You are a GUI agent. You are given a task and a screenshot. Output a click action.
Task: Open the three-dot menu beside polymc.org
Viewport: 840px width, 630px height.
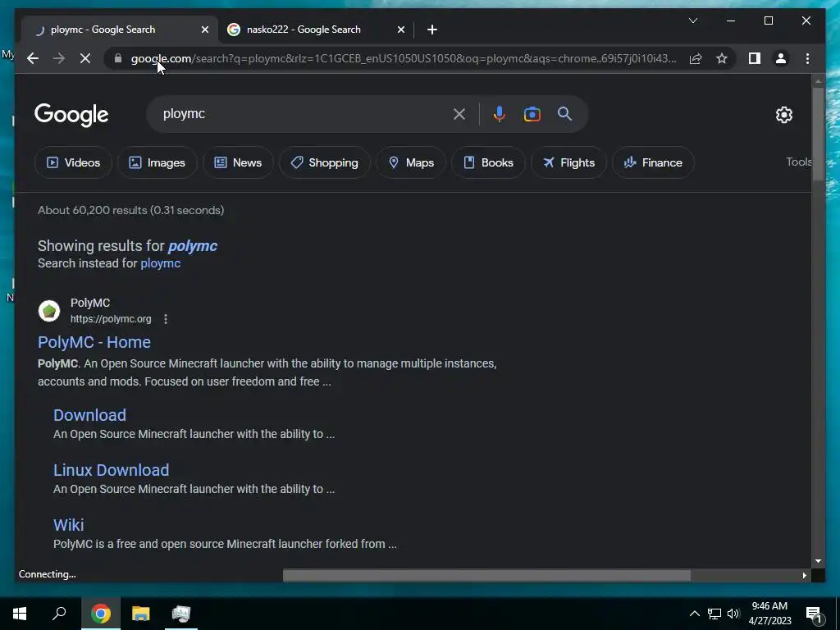166,319
